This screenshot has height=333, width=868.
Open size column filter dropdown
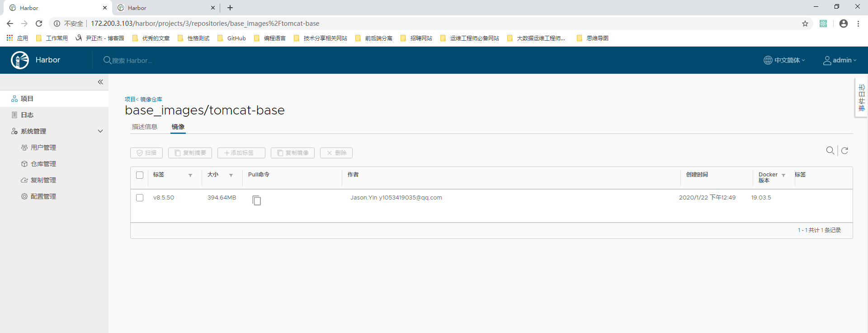click(231, 175)
